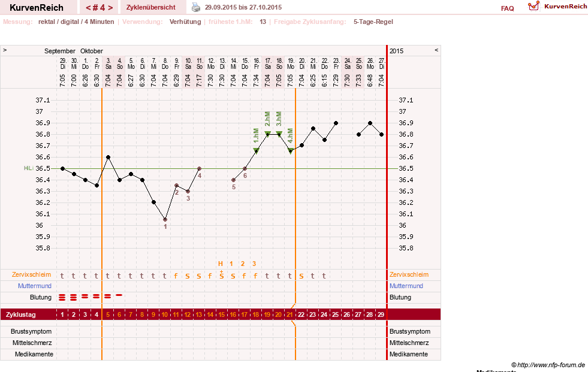588x372 pixels.
Task: Click the temperature point on 26. Mo at 36.9
Action: click(x=370, y=123)
